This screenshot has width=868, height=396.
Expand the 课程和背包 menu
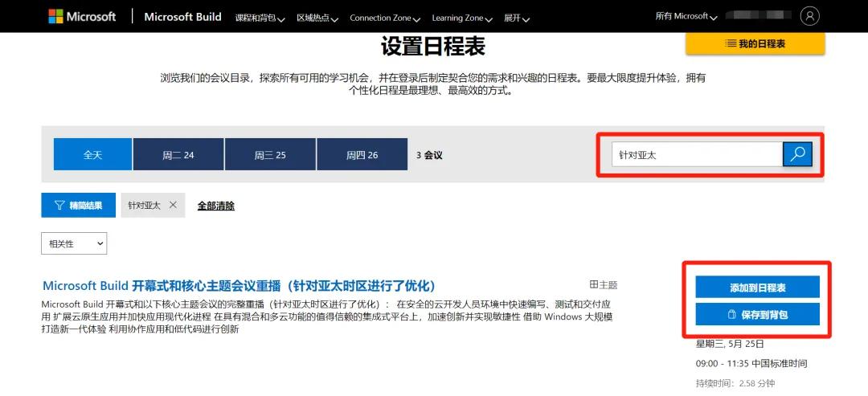coord(260,18)
